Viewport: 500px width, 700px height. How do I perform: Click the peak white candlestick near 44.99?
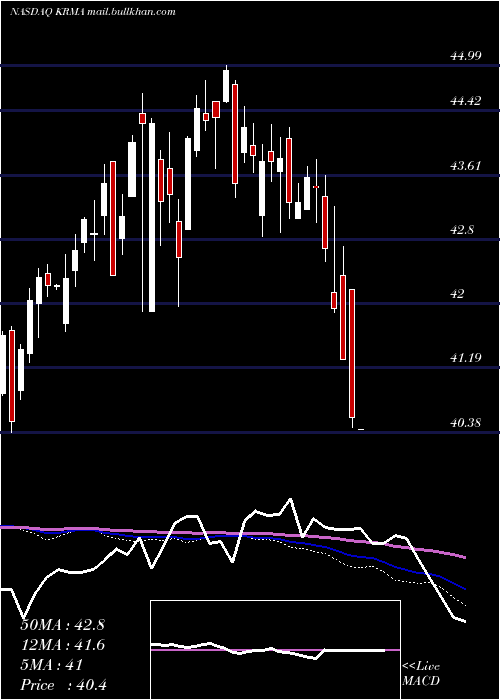click(226, 84)
